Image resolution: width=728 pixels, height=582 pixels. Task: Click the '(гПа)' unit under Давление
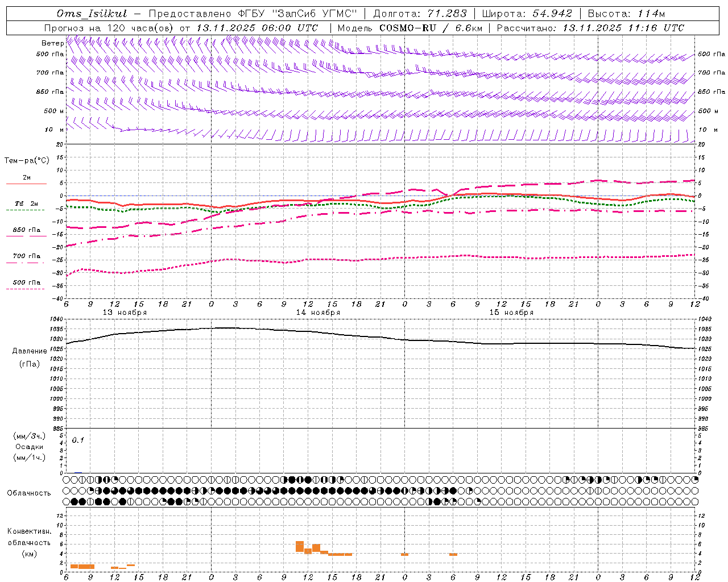[30, 364]
